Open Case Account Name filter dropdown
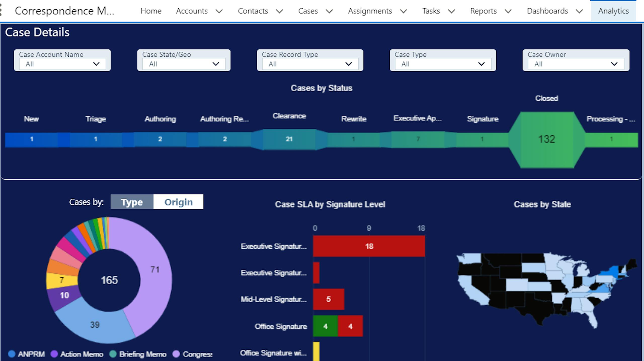 pos(62,64)
